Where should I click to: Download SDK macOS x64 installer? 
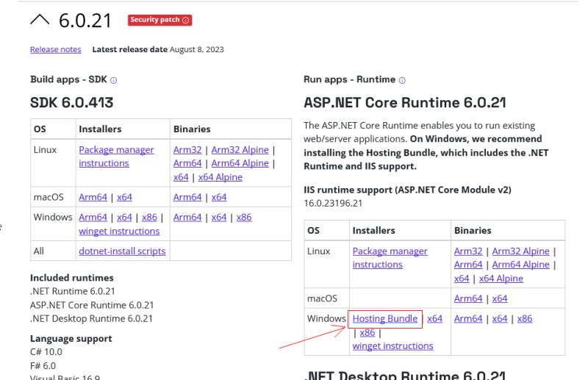124,197
